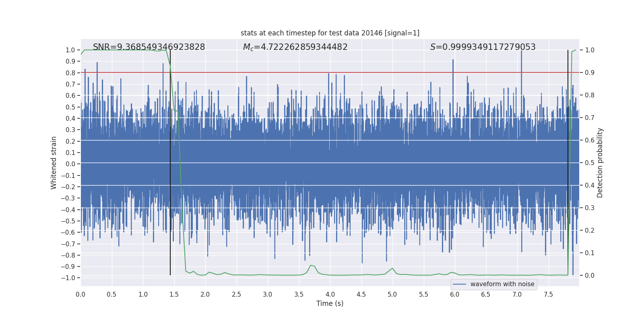This screenshot has height=322, width=644.
Task: Click the 1.0 tick on left strain axis
Action: click(70, 50)
